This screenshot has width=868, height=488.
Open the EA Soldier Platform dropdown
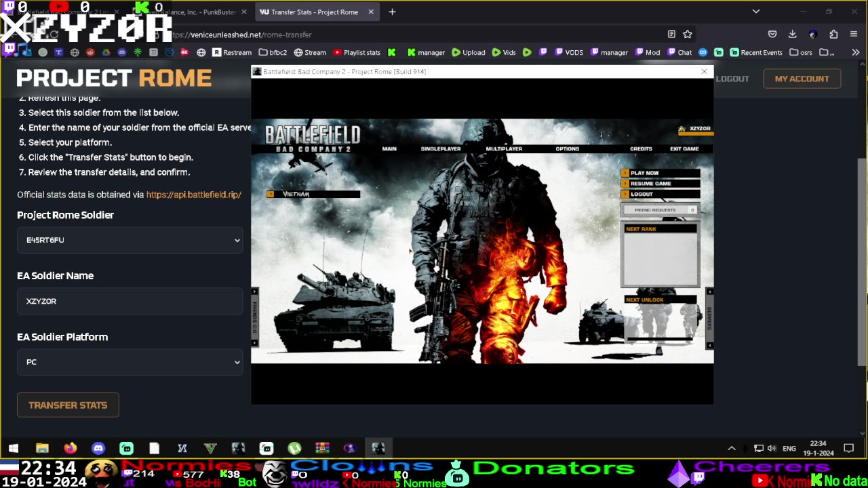130,362
